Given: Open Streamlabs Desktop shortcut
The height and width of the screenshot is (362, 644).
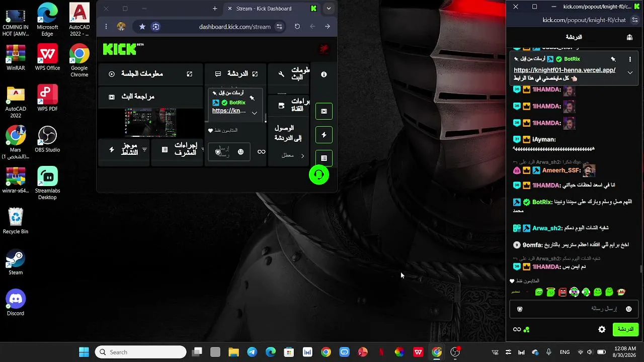Looking at the screenshot, I should (x=47, y=184).
